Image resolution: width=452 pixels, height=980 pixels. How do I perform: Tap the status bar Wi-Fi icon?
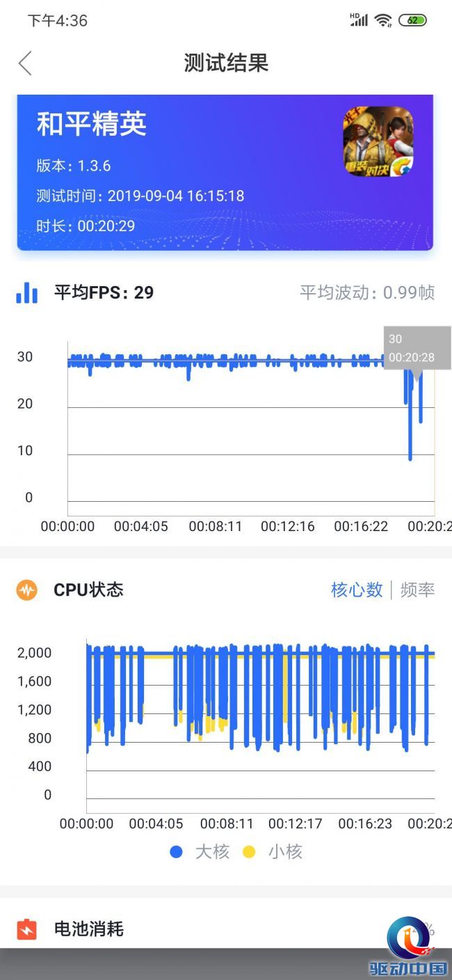[382, 20]
